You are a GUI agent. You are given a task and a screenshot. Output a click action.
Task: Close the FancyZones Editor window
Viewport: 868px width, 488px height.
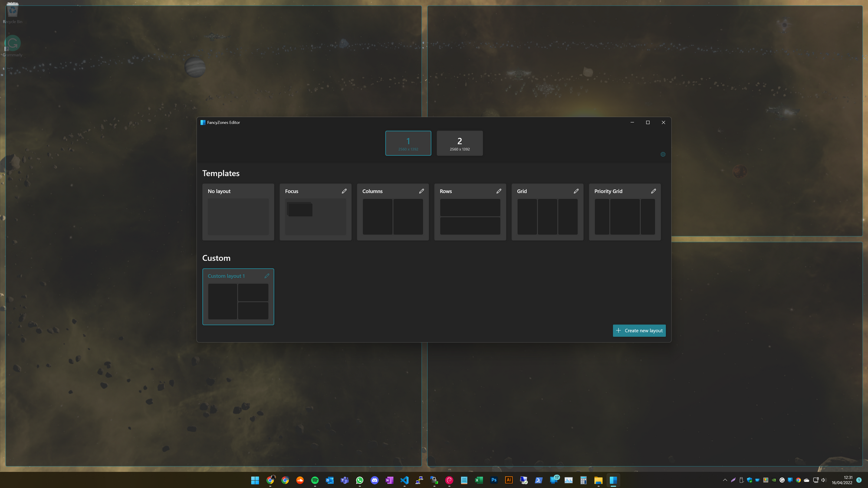click(663, 122)
